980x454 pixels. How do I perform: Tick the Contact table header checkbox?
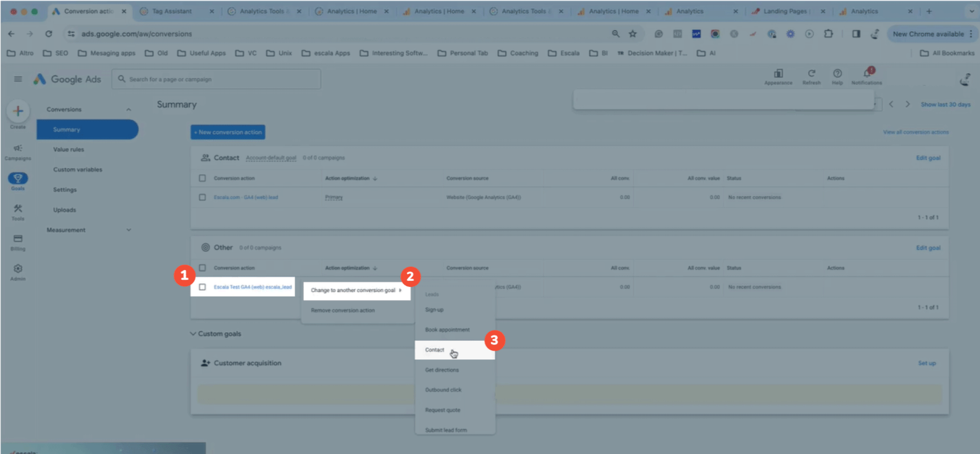coord(203,178)
